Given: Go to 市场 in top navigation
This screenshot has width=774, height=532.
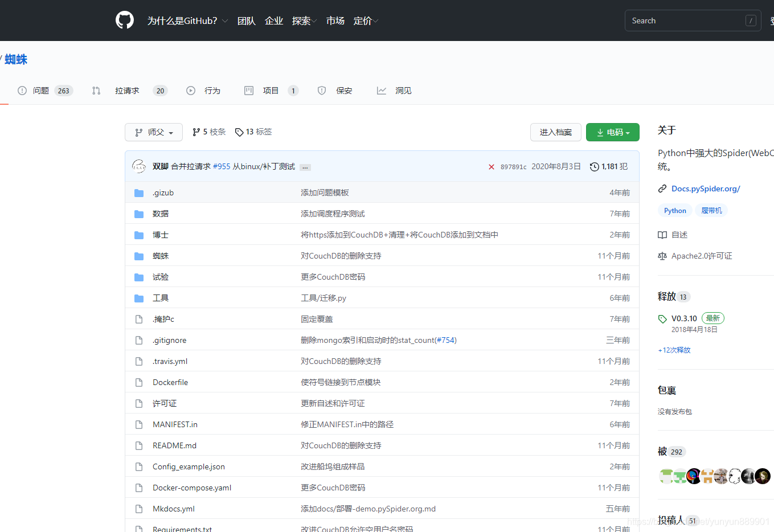Looking at the screenshot, I should click(x=335, y=21).
